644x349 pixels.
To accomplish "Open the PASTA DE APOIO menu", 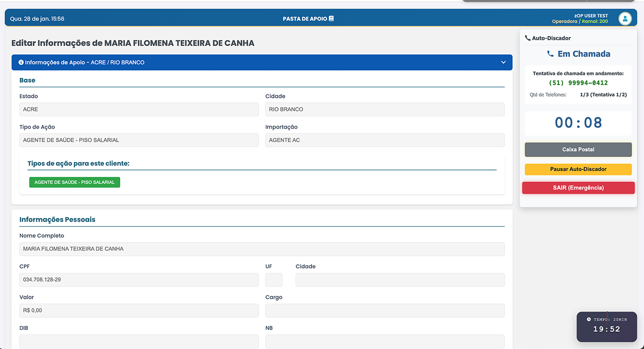I will [x=305, y=19].
